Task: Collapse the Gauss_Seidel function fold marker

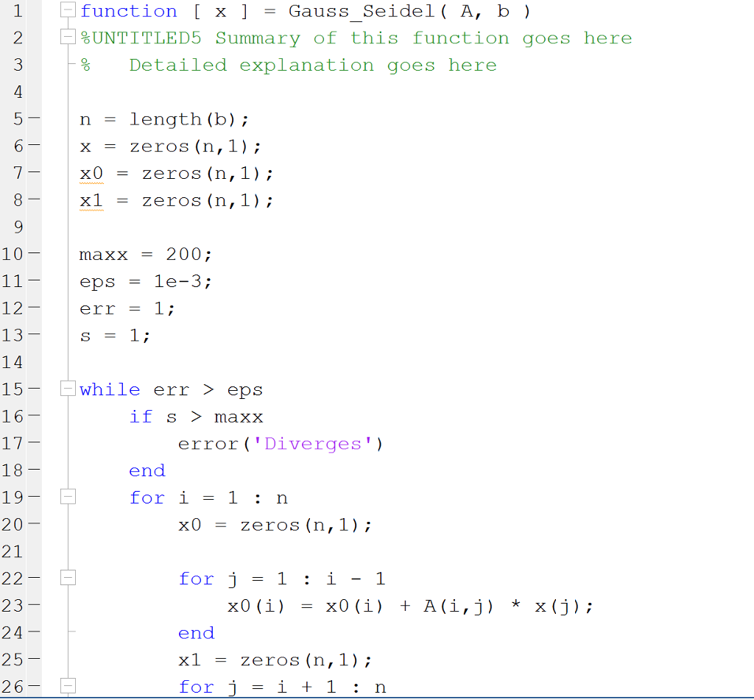Action: click(x=67, y=10)
